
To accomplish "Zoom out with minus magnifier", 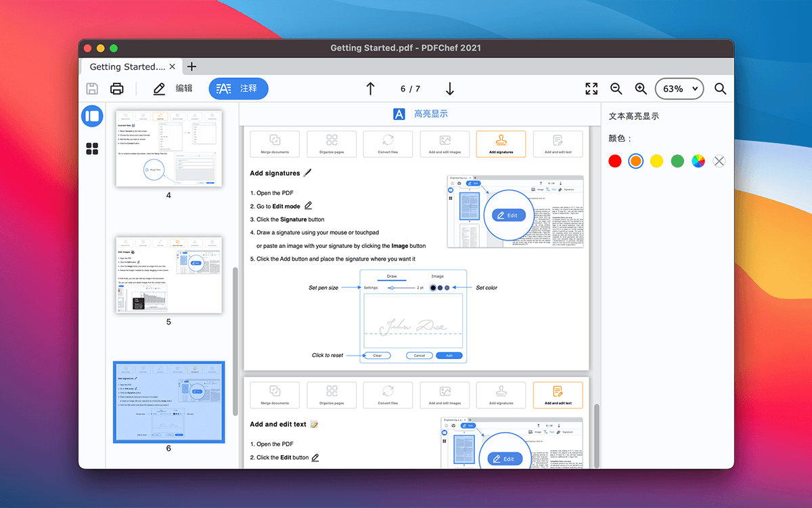I will [x=616, y=89].
